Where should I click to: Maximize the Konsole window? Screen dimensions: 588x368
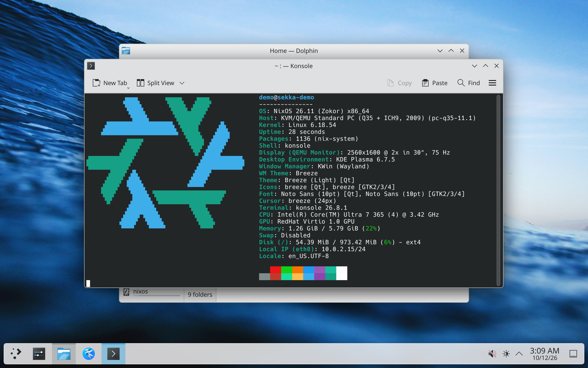point(486,66)
